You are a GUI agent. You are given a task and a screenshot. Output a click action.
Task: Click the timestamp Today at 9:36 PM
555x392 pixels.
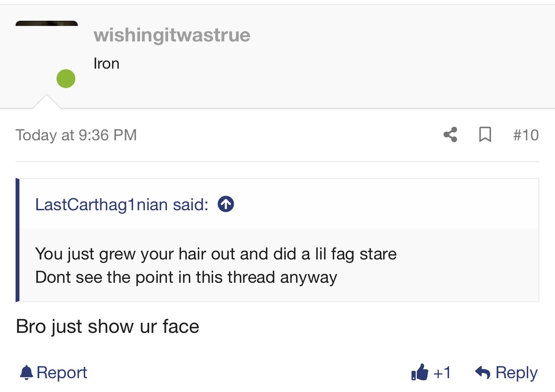76,135
